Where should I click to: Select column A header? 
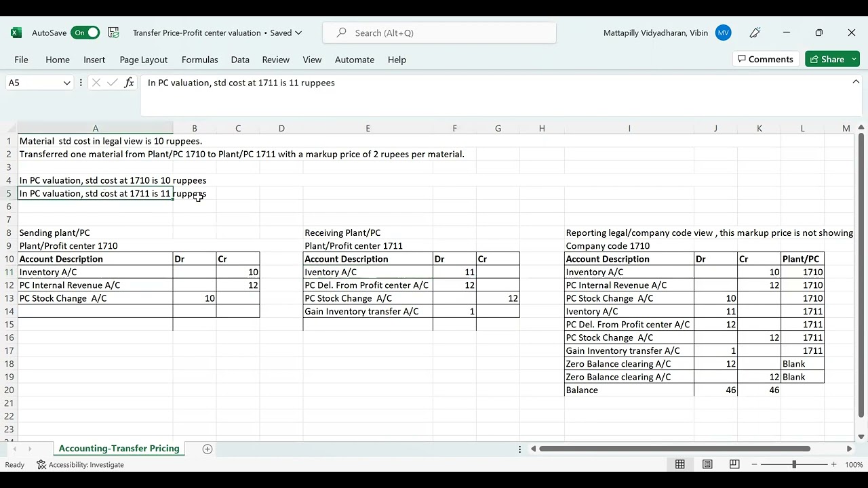tap(96, 128)
